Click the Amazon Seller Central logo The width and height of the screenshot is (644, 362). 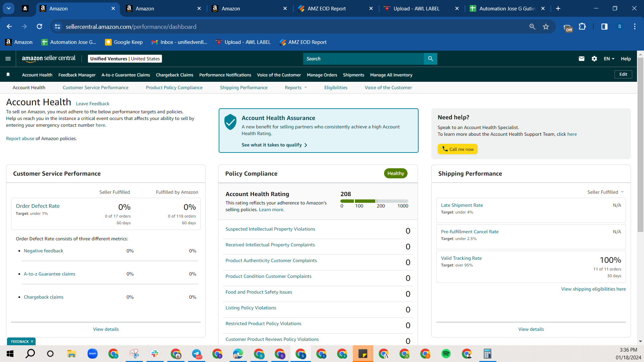click(x=49, y=59)
